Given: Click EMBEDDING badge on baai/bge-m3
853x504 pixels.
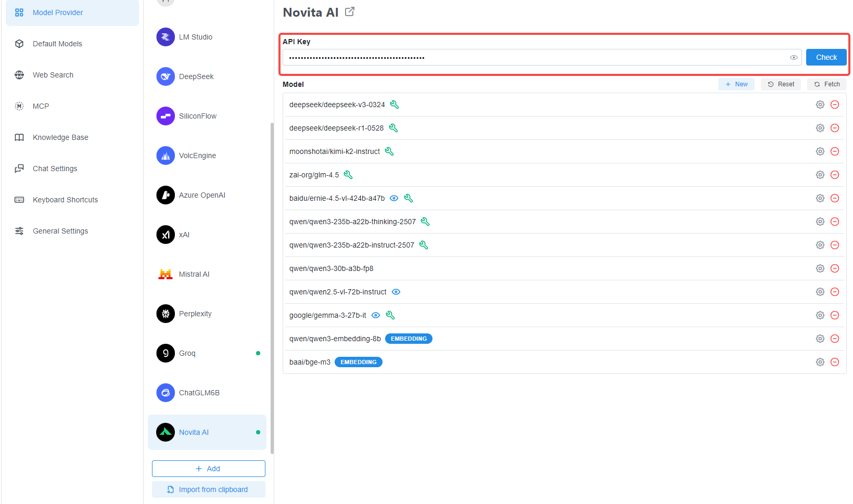Looking at the screenshot, I should click(x=358, y=362).
